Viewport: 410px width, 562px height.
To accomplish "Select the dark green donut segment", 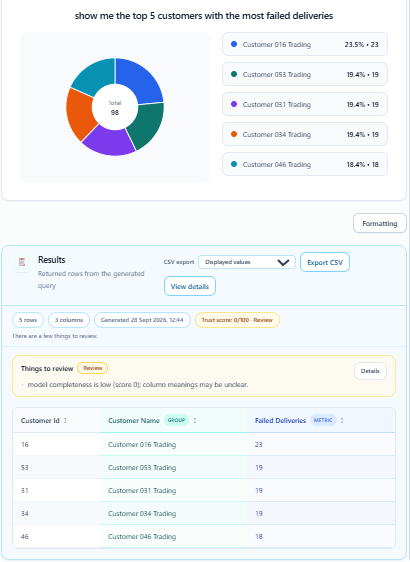I will click(x=147, y=124).
